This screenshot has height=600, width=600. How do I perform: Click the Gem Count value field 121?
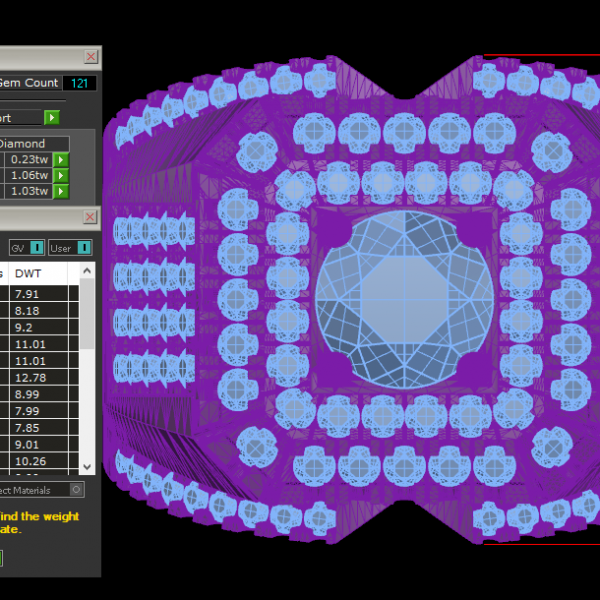(79, 83)
